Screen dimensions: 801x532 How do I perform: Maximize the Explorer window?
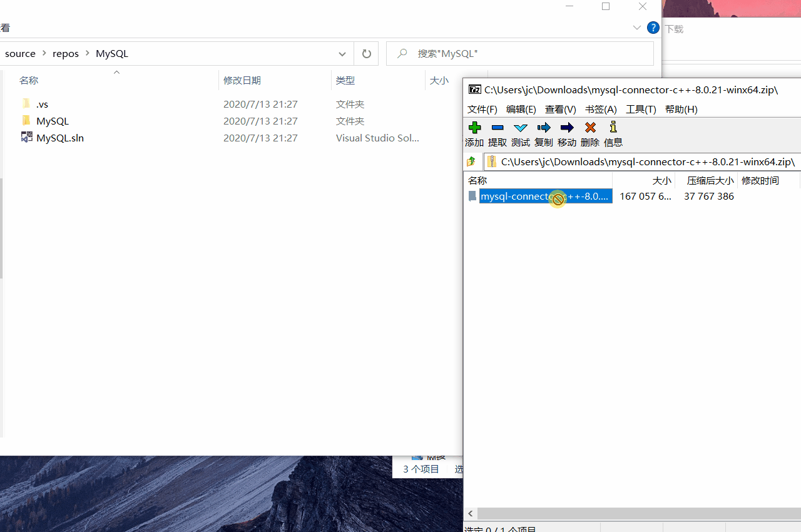click(x=606, y=6)
